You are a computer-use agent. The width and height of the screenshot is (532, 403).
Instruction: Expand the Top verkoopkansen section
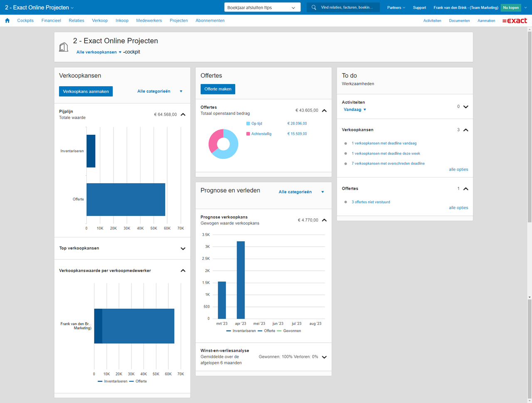tap(183, 249)
